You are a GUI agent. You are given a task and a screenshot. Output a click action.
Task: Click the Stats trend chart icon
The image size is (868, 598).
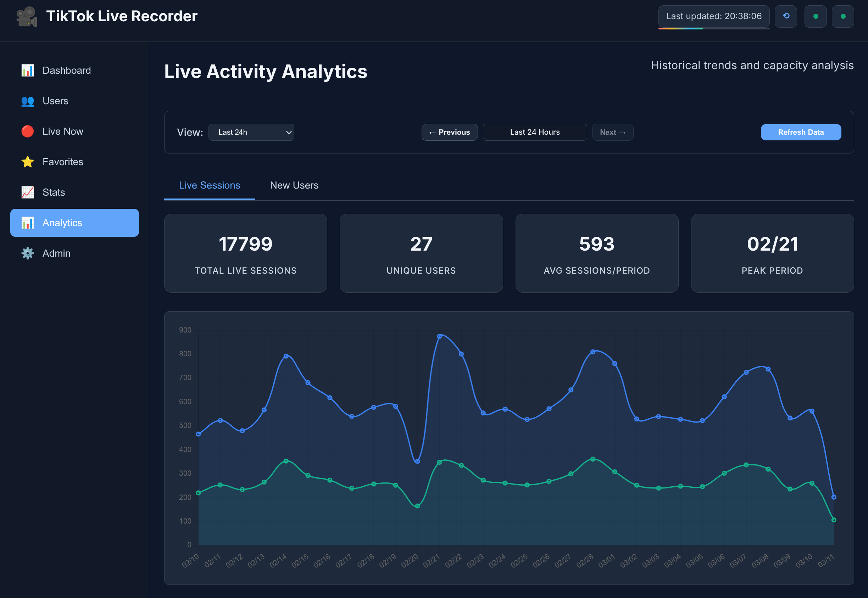[x=27, y=192]
